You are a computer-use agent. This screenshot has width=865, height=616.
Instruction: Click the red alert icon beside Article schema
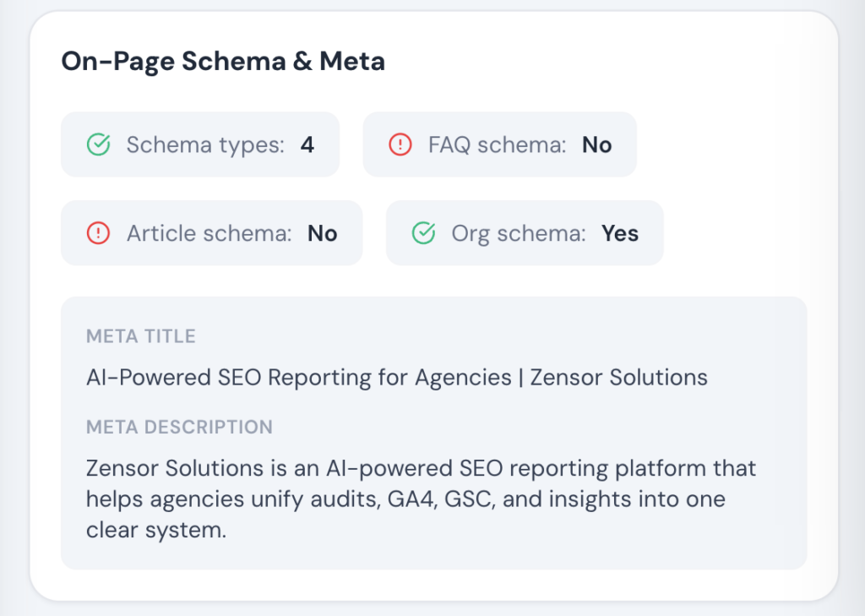(99, 233)
